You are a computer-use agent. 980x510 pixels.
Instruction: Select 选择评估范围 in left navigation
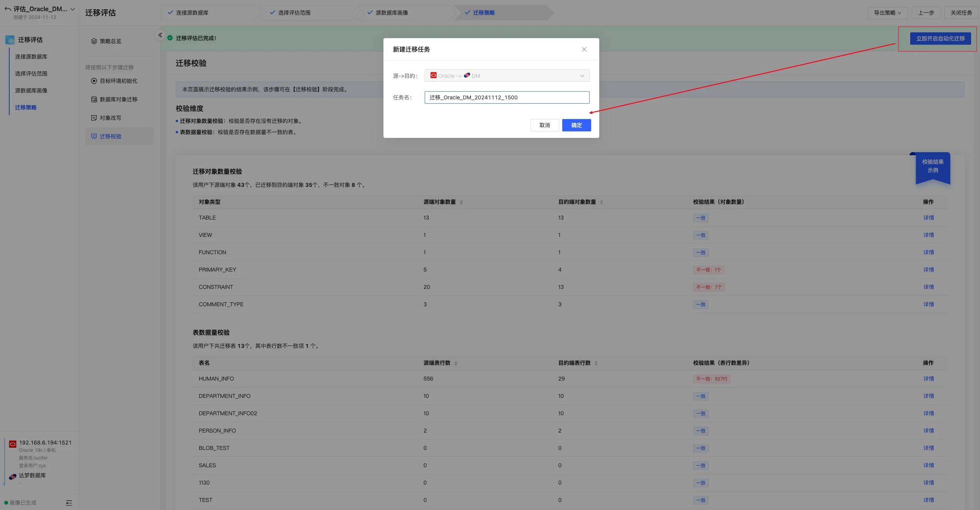31,74
